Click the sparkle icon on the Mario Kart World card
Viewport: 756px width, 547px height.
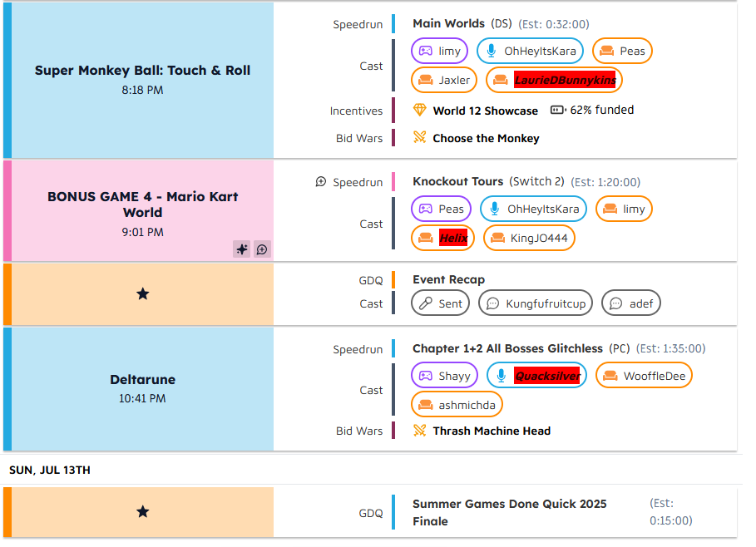coord(241,249)
